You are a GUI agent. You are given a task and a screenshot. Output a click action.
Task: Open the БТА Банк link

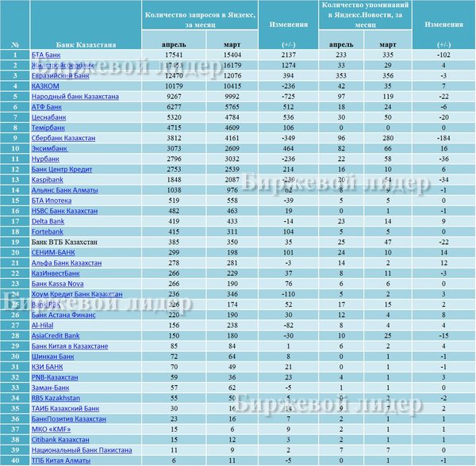pos(46,55)
